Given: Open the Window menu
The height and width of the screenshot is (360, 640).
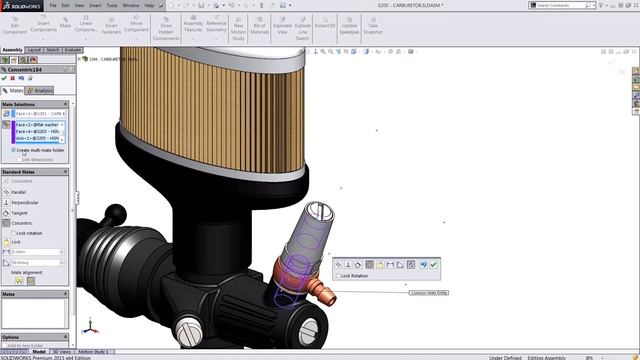Looking at the screenshot, I should (131, 6).
